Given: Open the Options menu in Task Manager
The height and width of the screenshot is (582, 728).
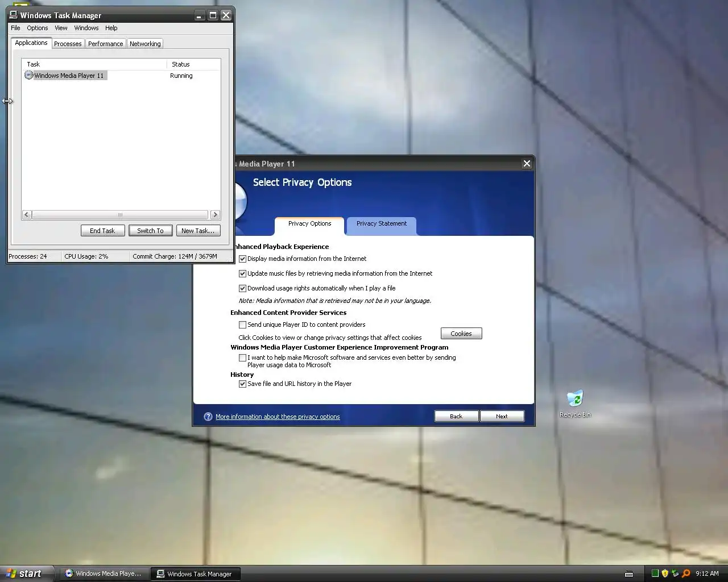Looking at the screenshot, I should pyautogui.click(x=38, y=28).
